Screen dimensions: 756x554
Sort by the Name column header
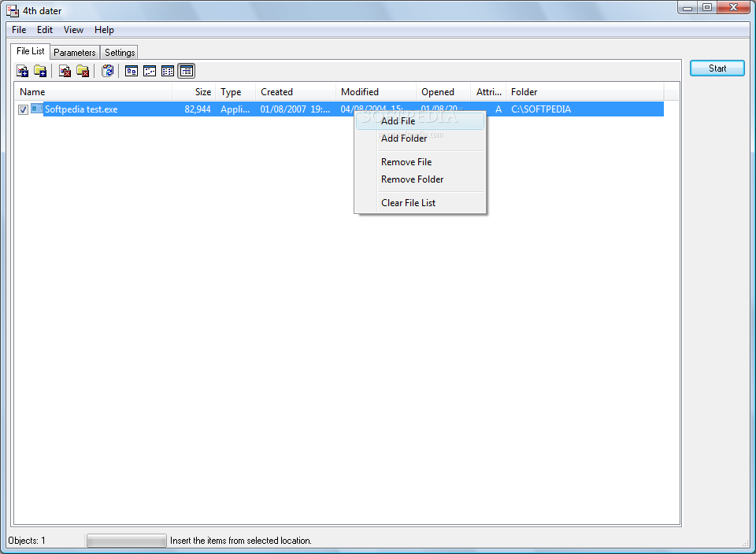94,92
